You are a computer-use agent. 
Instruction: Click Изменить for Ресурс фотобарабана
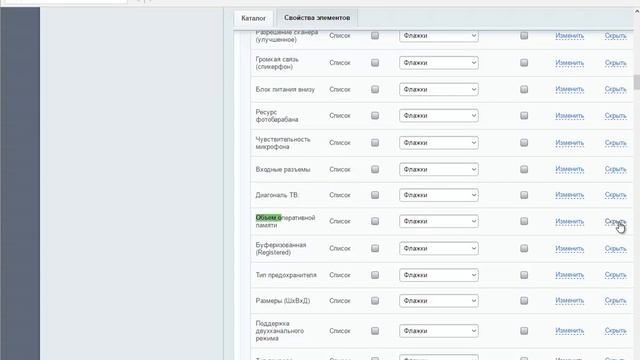click(569, 116)
